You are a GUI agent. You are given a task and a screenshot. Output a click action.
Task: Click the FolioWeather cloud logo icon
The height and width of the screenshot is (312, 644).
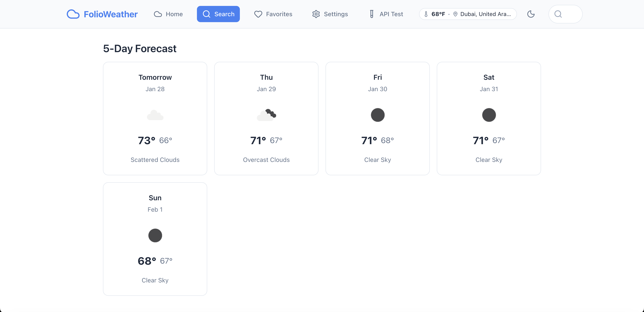[73, 14]
